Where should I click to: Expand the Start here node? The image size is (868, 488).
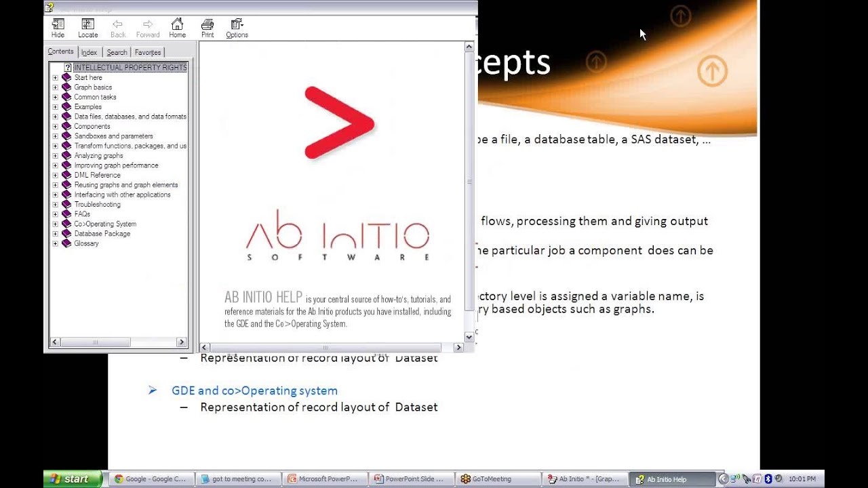(x=56, y=77)
